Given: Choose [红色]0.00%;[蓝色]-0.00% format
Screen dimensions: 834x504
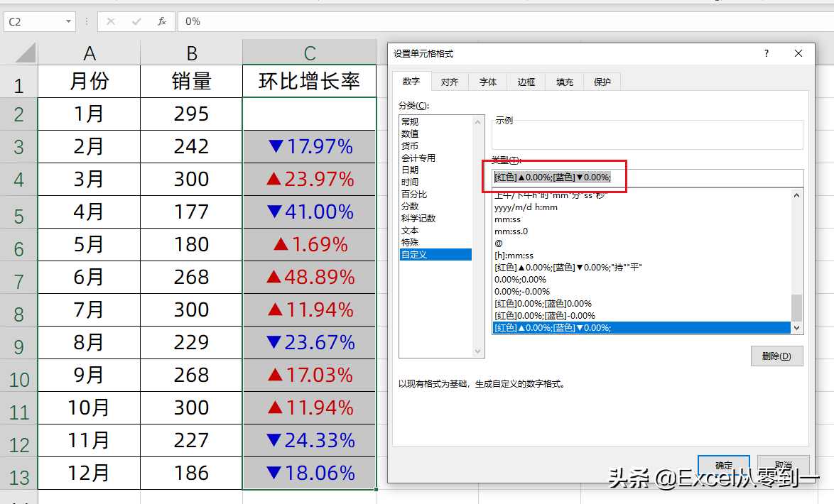Looking at the screenshot, I should tap(642, 316).
